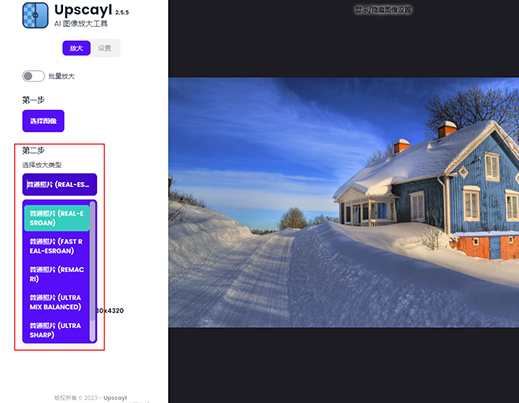Click the 选择放大类型 label
Image resolution: width=519 pixels, height=403 pixels.
(42, 165)
